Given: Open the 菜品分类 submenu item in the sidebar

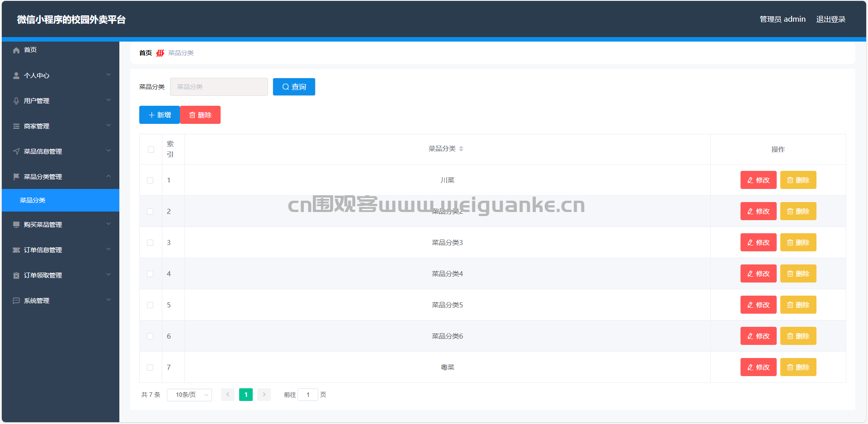Looking at the screenshot, I should pyautogui.click(x=33, y=200).
